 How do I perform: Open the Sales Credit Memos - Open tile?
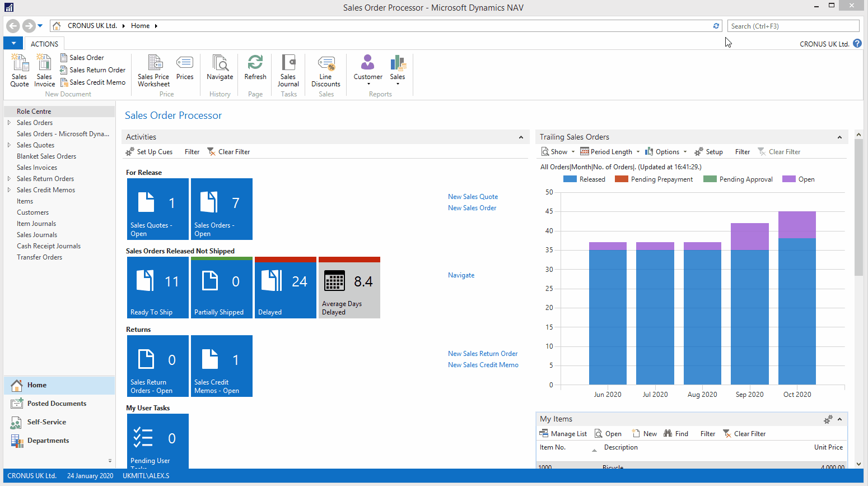(x=222, y=366)
